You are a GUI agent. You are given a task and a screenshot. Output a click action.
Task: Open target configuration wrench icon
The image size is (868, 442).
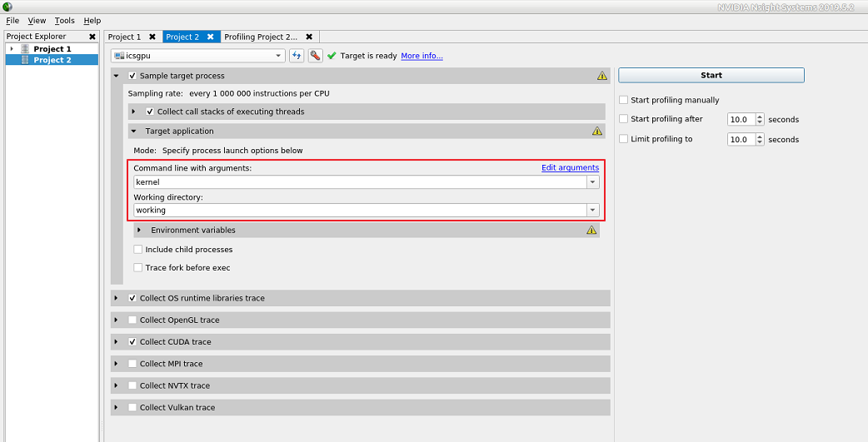point(316,56)
